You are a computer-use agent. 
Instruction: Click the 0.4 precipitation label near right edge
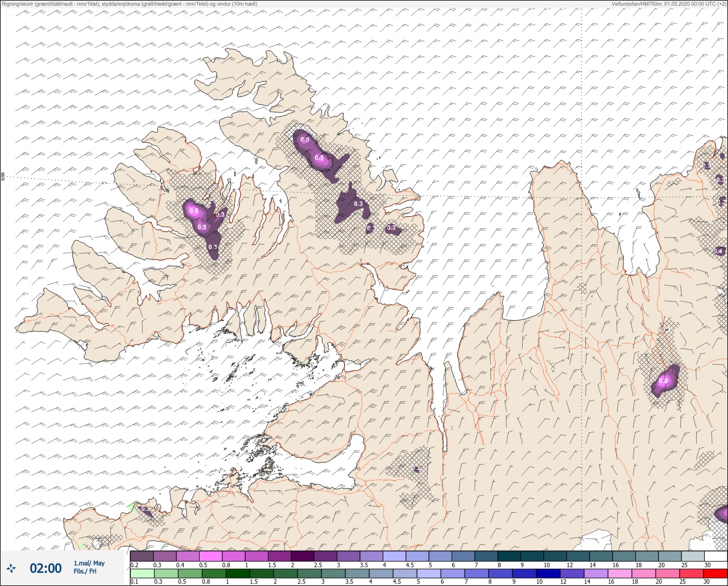pos(718,251)
